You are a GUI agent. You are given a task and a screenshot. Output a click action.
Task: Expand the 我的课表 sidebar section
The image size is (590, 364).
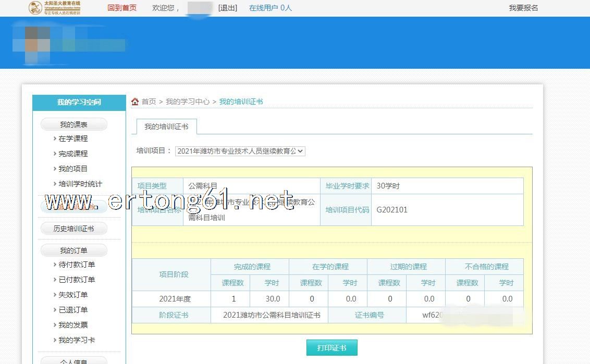tap(73, 124)
